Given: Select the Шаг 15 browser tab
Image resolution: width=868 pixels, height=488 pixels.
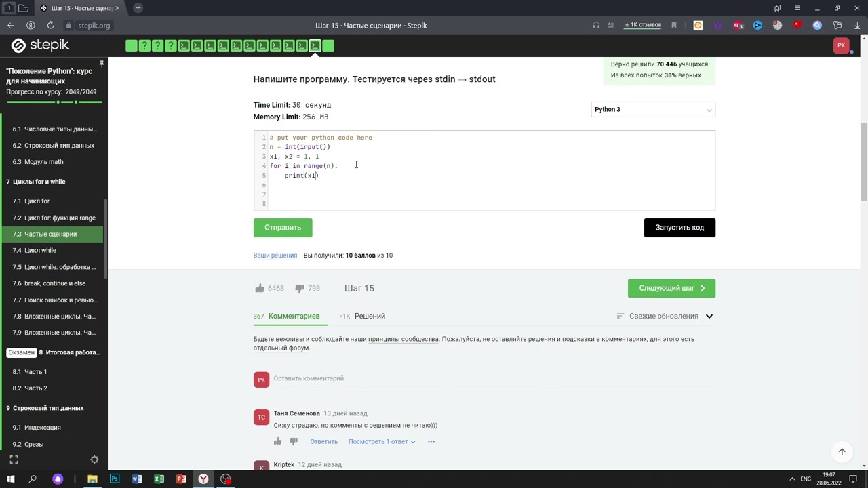Looking at the screenshot, I should (80, 8).
